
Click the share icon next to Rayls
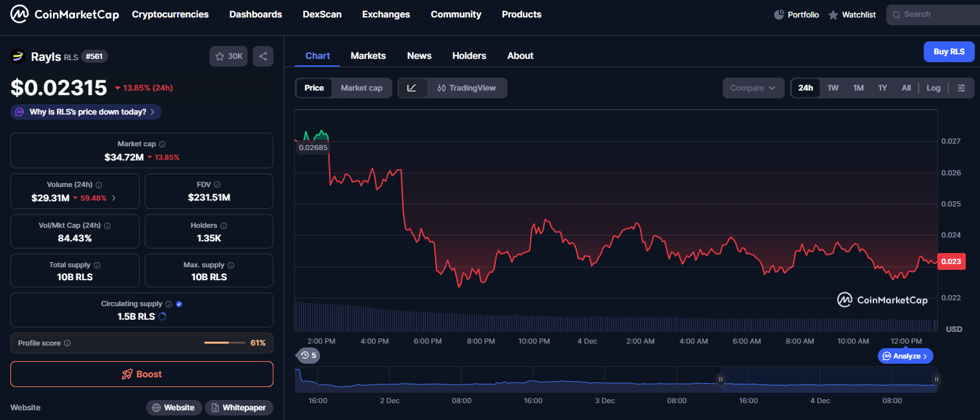[263, 56]
